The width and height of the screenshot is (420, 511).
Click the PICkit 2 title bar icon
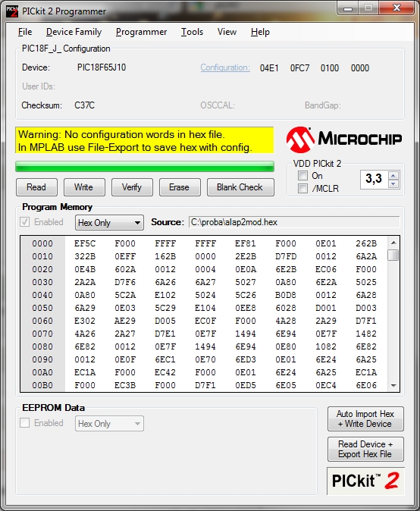(12, 11)
